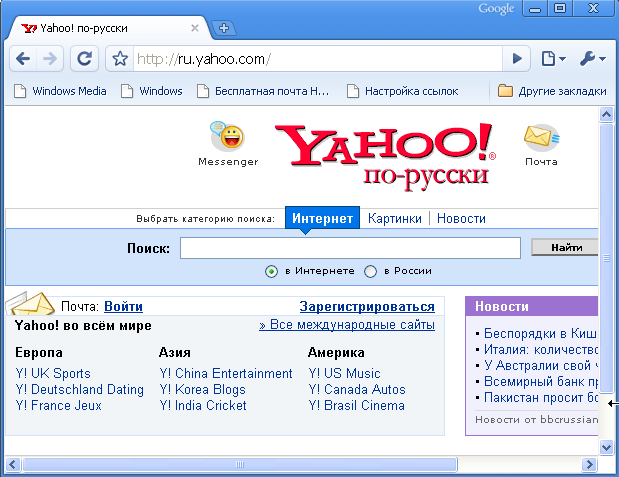Click vertical scrollbar down arrow
Viewport: 619px width, 477px height.
click(606, 447)
